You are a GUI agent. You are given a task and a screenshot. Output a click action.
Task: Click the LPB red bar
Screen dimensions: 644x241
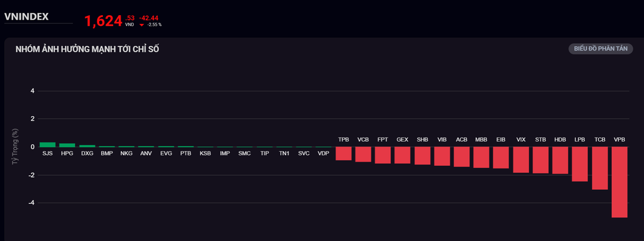(x=580, y=164)
